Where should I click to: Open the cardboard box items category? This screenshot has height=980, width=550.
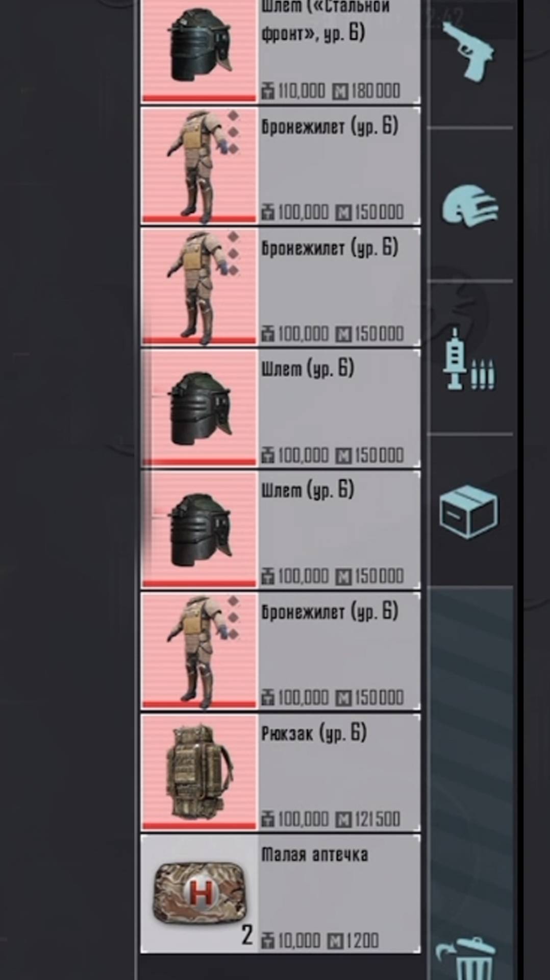(468, 511)
